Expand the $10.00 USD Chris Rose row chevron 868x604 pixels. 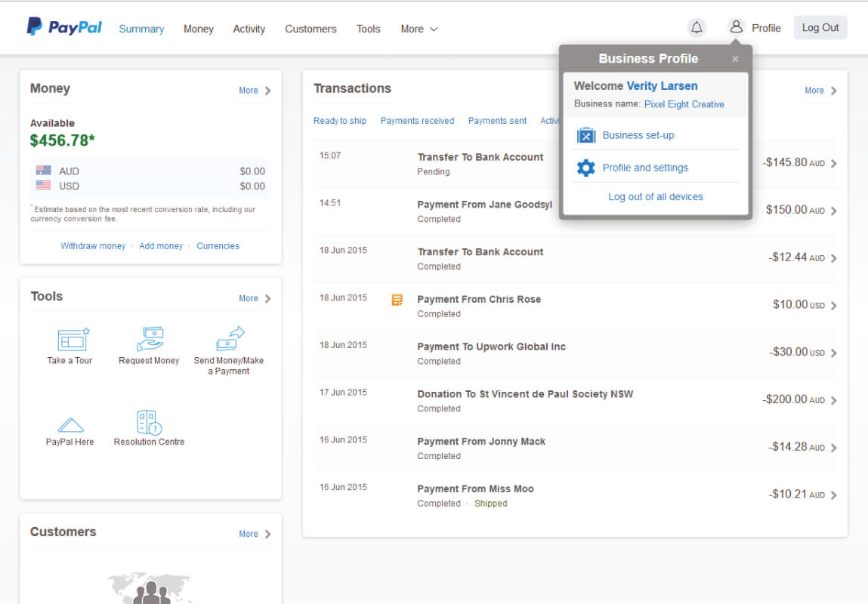834,306
